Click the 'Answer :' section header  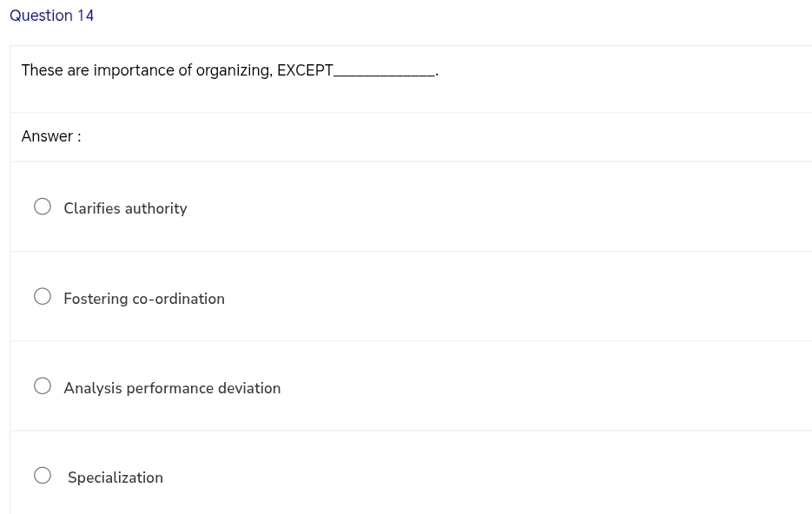tap(50, 136)
